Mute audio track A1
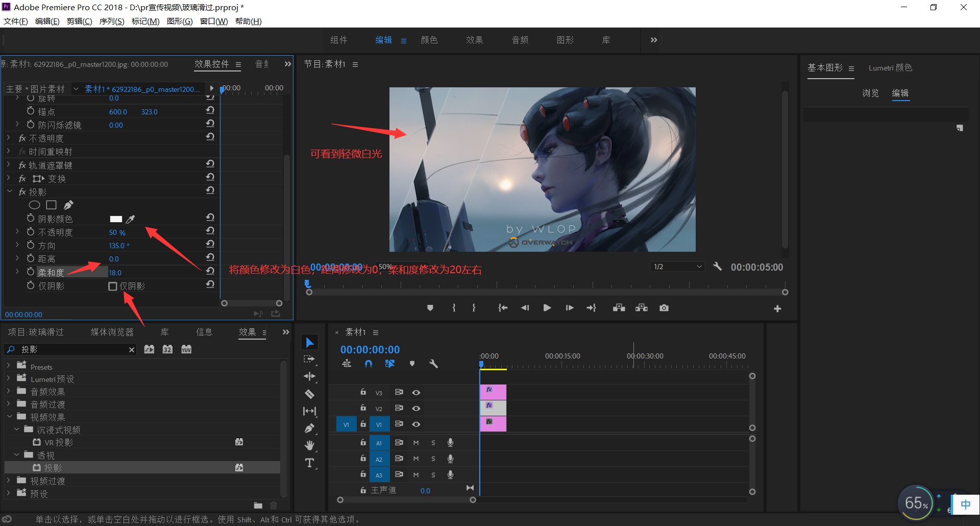This screenshot has height=526, width=980. 416,443
